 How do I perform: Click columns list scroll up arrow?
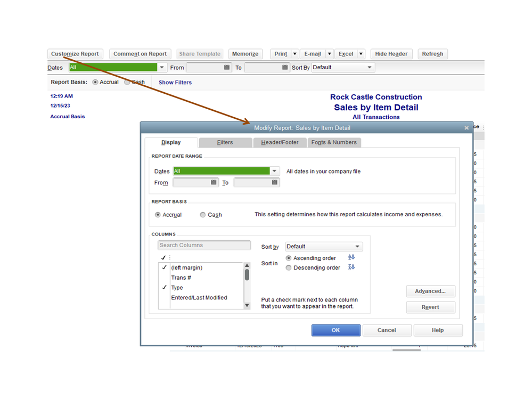point(247,265)
